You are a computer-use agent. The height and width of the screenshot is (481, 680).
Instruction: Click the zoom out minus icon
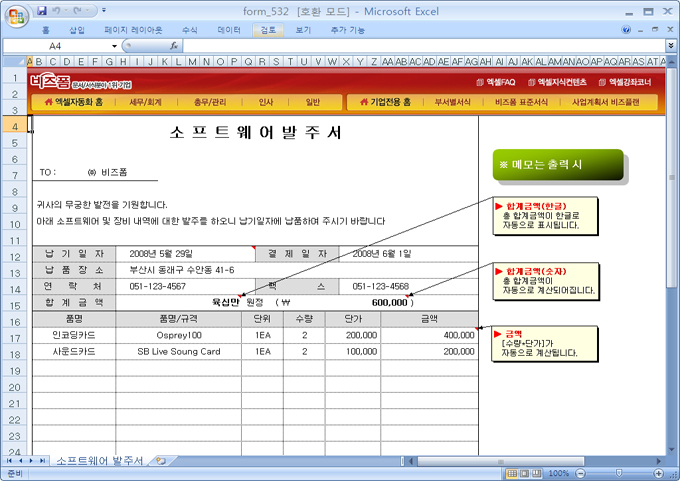click(x=579, y=473)
